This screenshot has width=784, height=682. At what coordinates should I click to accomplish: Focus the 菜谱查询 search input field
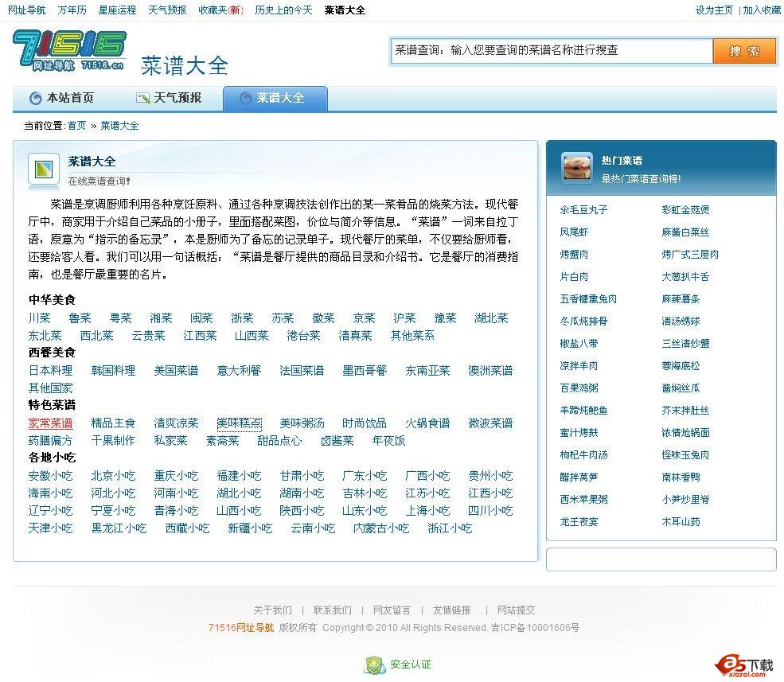coord(552,50)
